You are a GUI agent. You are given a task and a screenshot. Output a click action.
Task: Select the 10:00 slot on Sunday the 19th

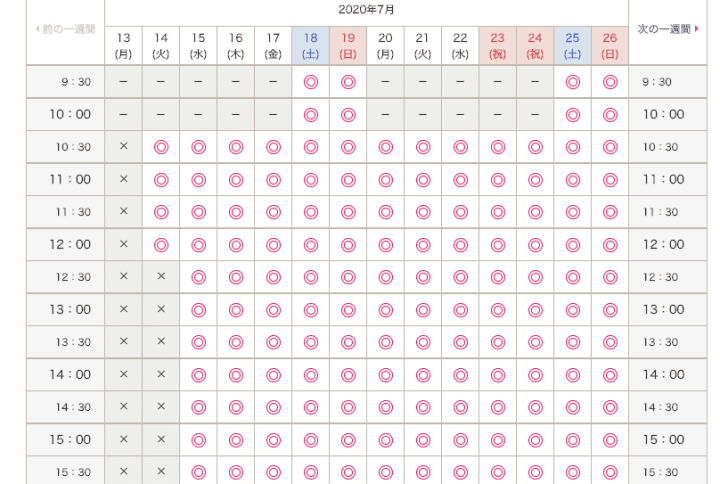348,114
